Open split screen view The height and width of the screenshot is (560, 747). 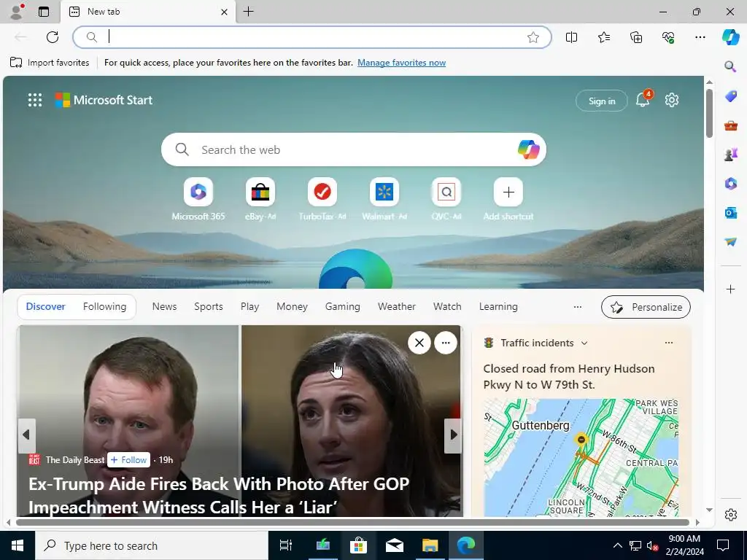pos(571,37)
